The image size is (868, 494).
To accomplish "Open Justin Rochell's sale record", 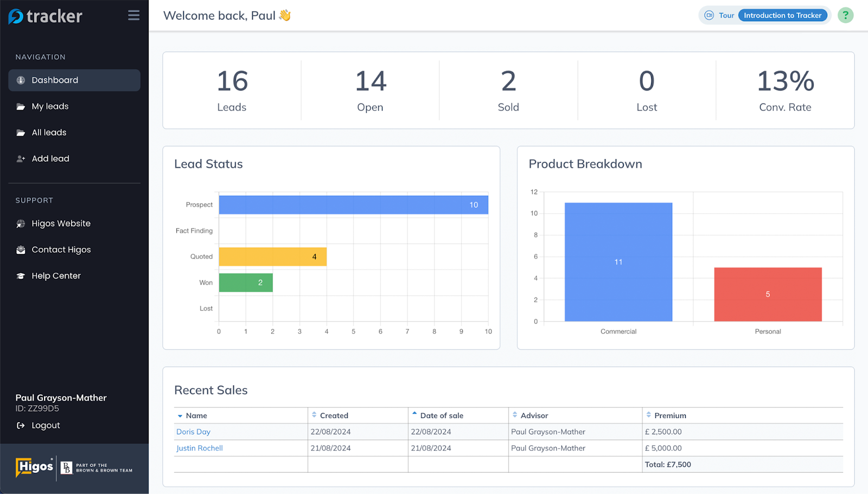I will 199,448.
